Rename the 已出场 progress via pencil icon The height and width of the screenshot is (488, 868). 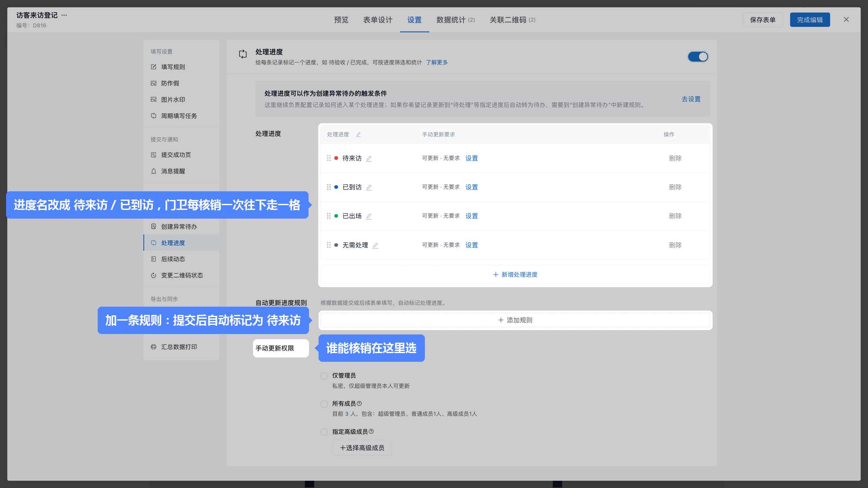369,216
